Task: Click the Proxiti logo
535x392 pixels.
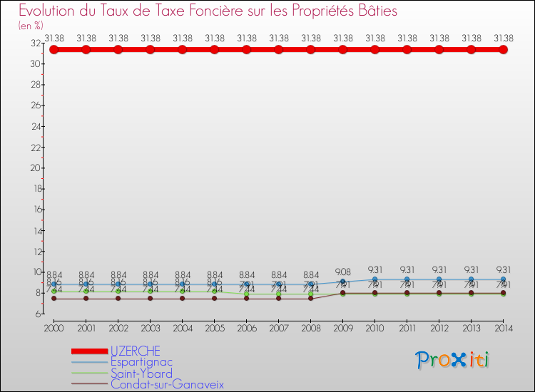Action: [x=452, y=360]
